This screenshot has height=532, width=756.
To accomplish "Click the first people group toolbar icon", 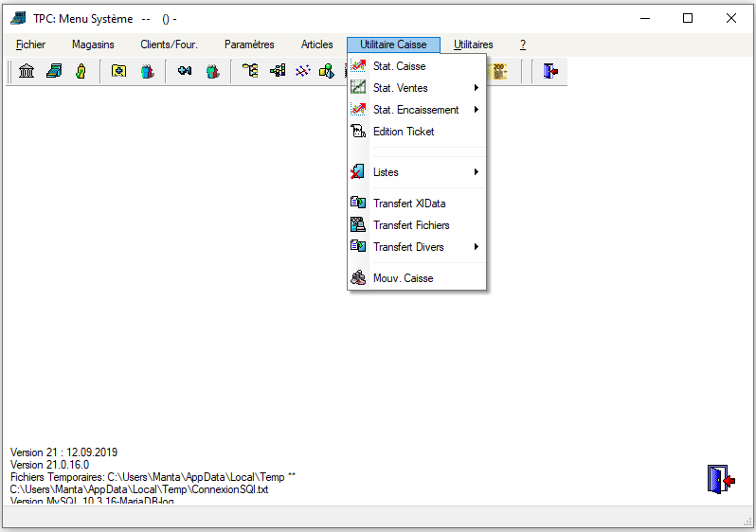I will (148, 71).
